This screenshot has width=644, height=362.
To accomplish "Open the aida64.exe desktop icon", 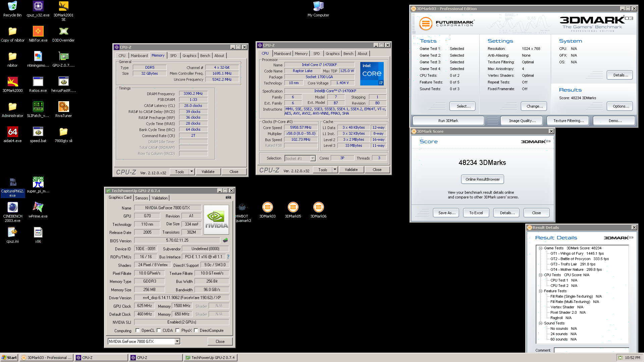I will (x=12, y=135).
